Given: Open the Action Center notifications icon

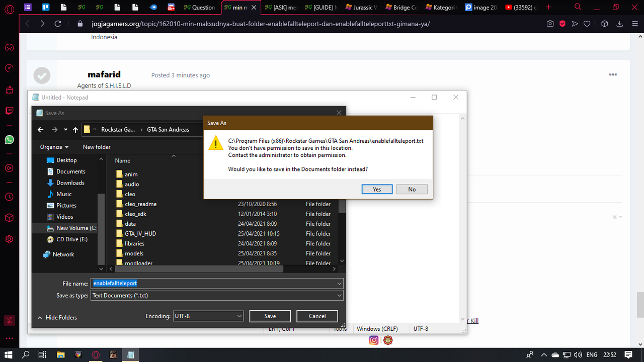Looking at the screenshot, I should point(628,355).
